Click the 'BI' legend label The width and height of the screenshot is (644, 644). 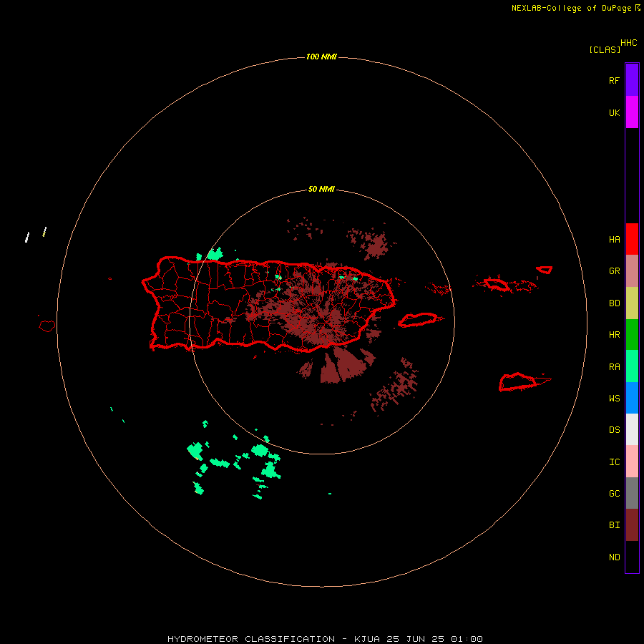pyautogui.click(x=614, y=525)
